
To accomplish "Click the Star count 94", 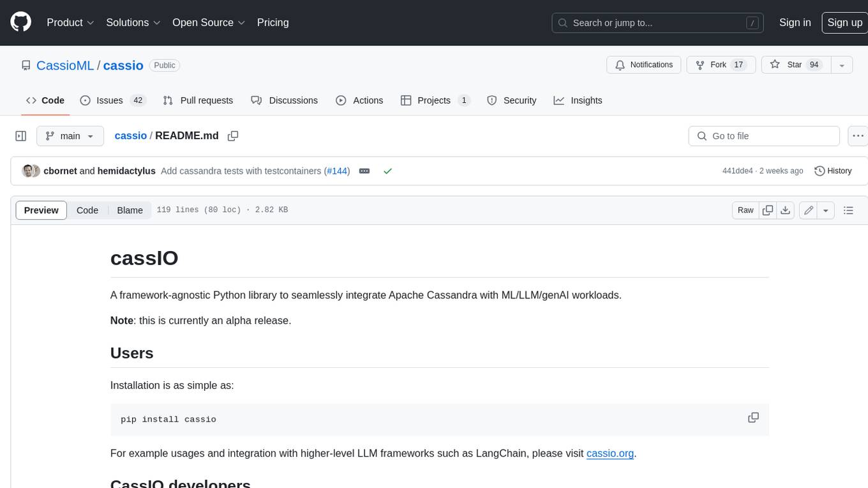I will coord(814,65).
